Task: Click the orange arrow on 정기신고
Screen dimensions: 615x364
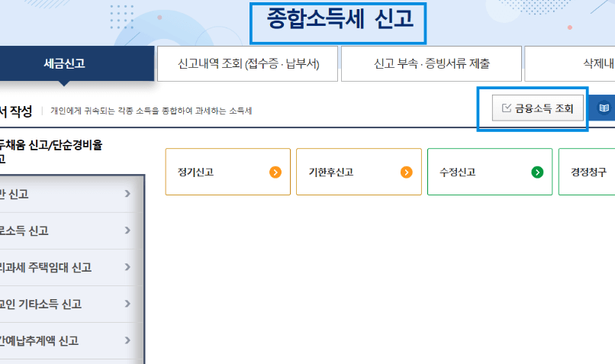Action: point(275,172)
